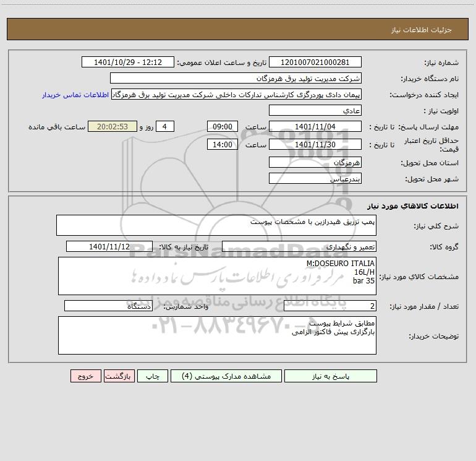
Task: Click the خروج exit button
Action: [x=85, y=376]
